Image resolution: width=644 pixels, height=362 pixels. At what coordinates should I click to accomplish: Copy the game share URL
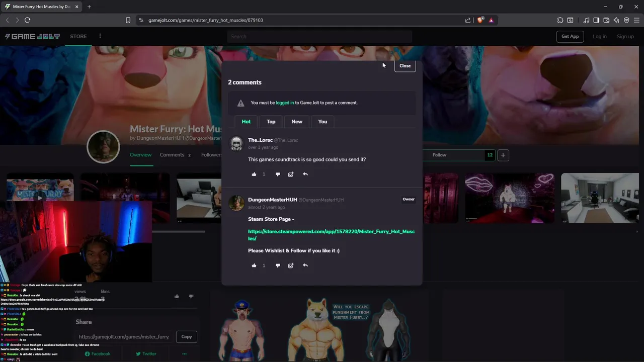187,337
